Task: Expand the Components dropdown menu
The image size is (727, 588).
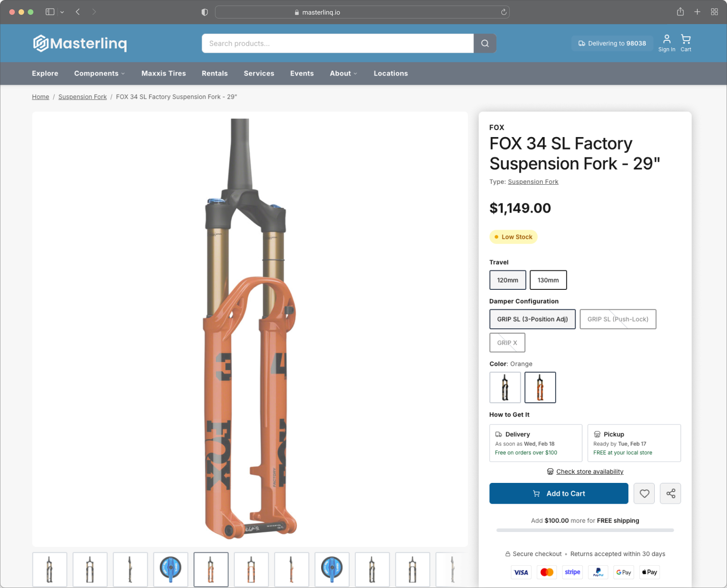Action: (99, 74)
